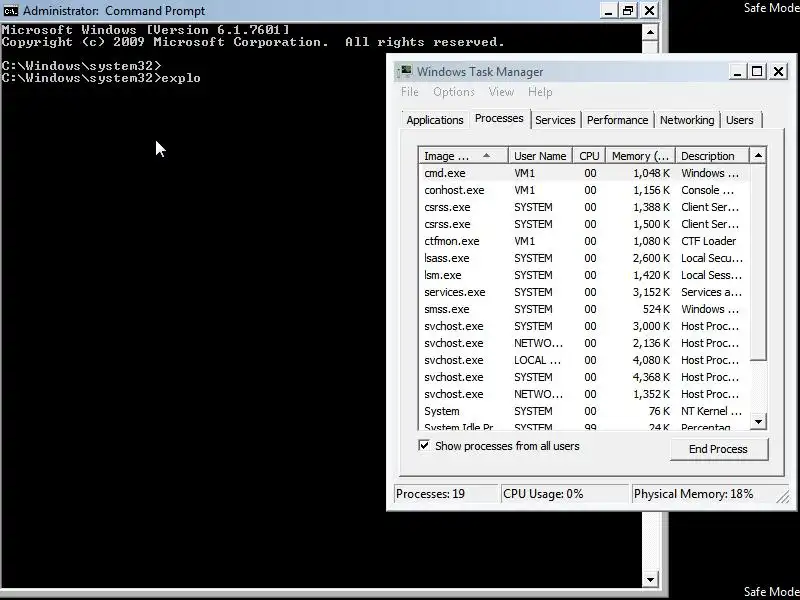This screenshot has width=800, height=600.
Task: Select csrss.exe using 1,388 K memory
Action: [584, 207]
